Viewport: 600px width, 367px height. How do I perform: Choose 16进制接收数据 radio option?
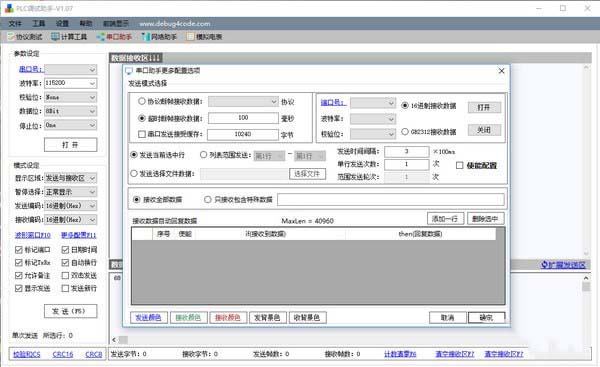click(x=405, y=105)
